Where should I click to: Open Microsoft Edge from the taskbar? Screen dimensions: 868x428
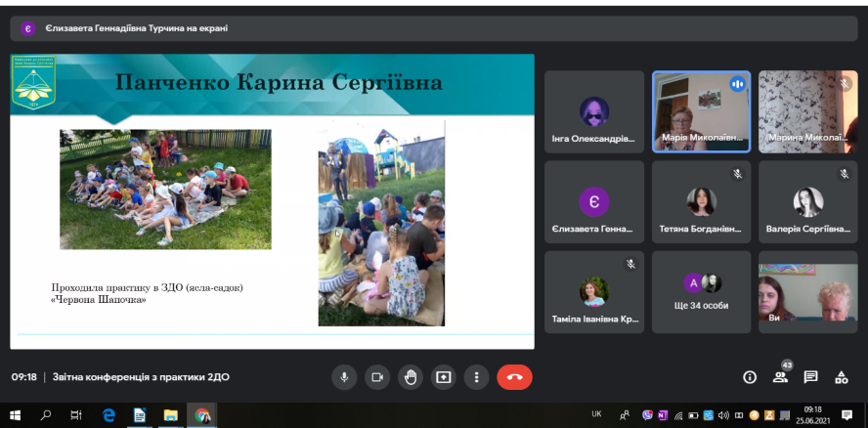(x=109, y=415)
